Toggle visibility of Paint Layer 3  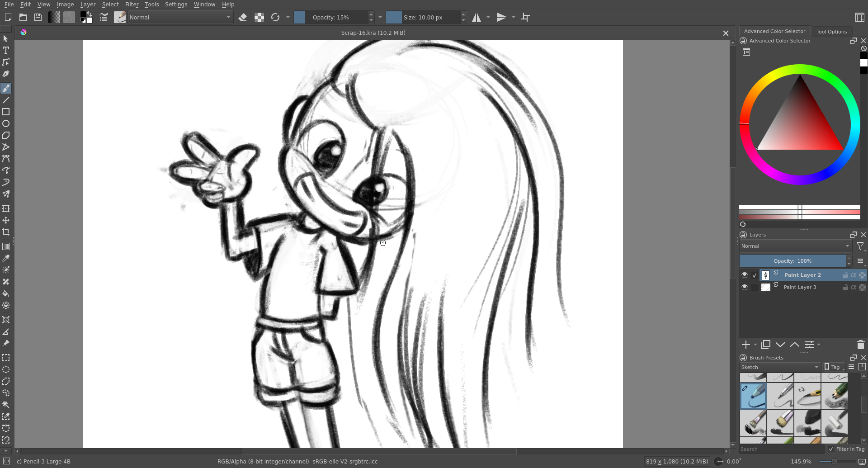tap(745, 287)
